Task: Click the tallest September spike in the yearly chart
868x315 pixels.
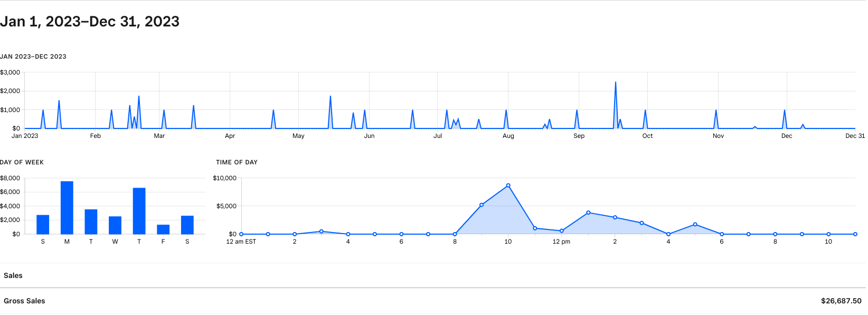Action: (616, 83)
